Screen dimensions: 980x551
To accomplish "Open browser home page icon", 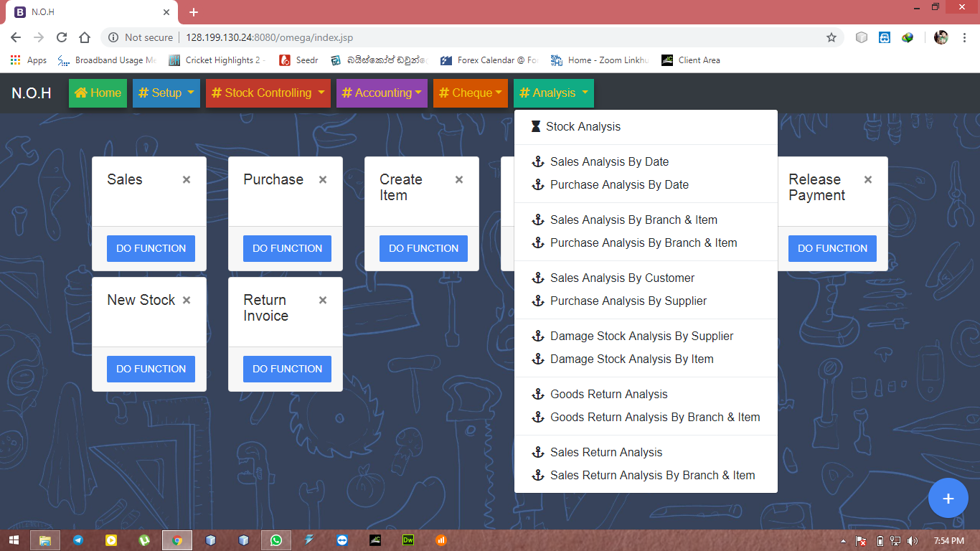I will [x=85, y=37].
